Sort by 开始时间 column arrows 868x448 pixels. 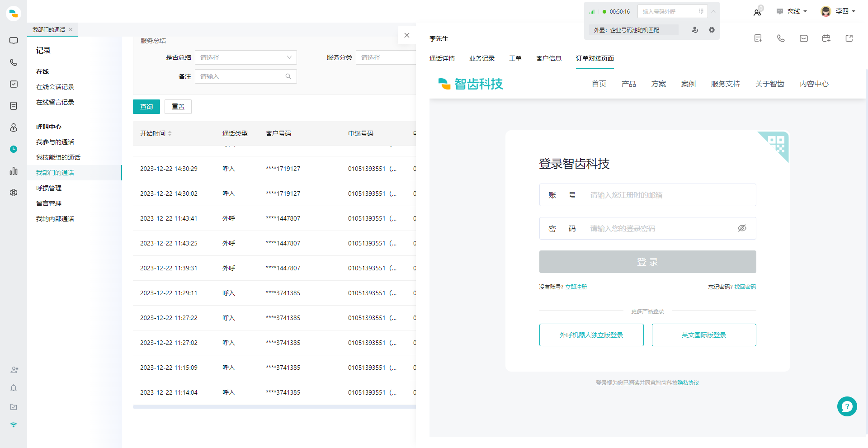[170, 133]
